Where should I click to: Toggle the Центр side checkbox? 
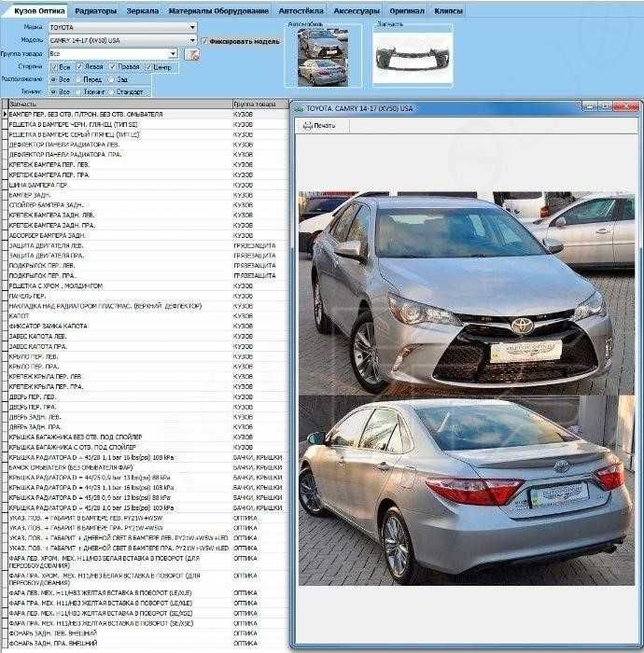pyautogui.click(x=147, y=67)
